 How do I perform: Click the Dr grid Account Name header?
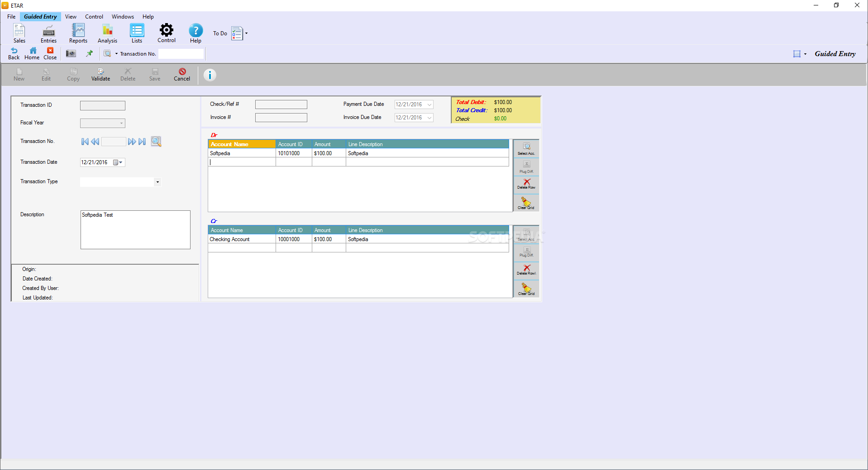(242, 144)
